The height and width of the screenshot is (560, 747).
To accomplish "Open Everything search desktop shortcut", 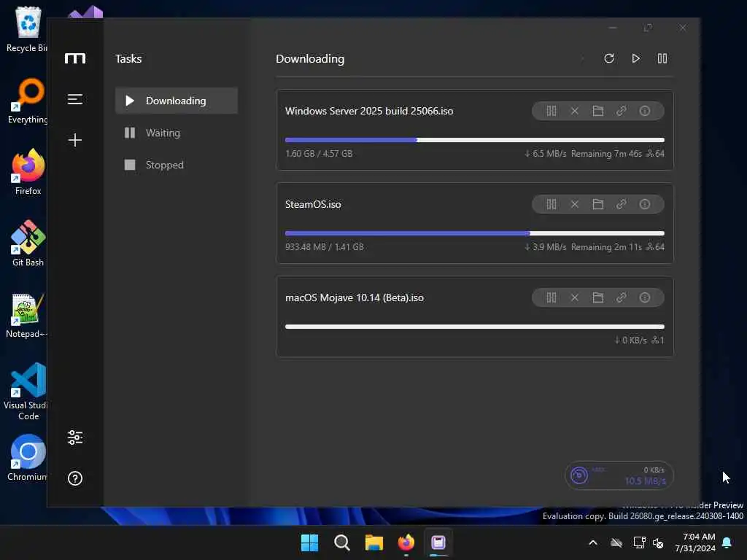I will click(28, 101).
